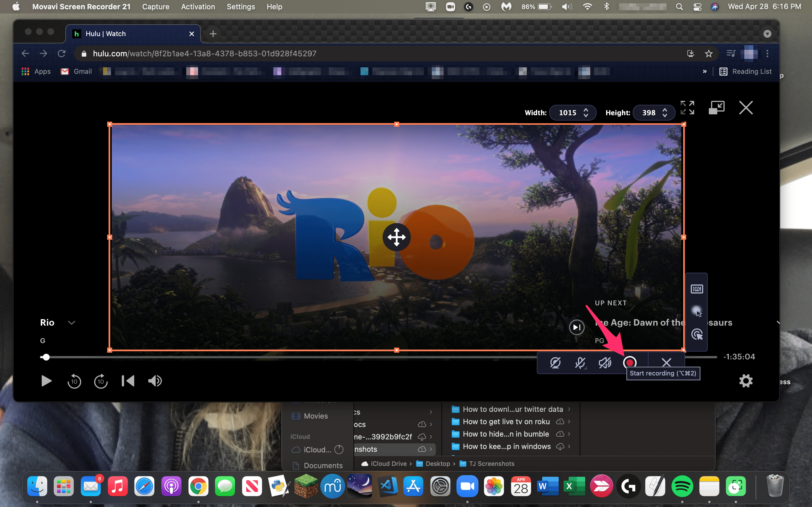This screenshot has width=812, height=507.
Task: Click the Gmail bookmark
Action: click(76, 72)
